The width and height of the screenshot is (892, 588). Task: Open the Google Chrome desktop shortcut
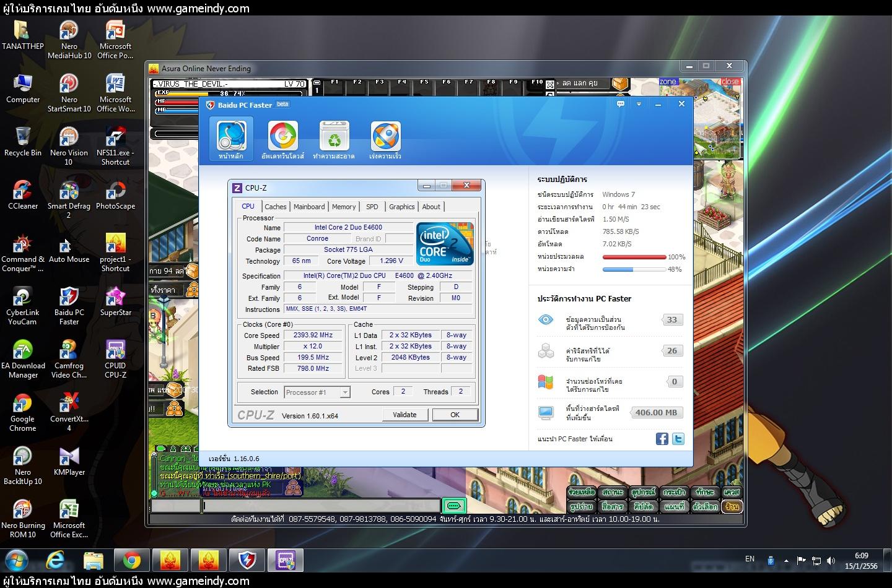coord(23,412)
